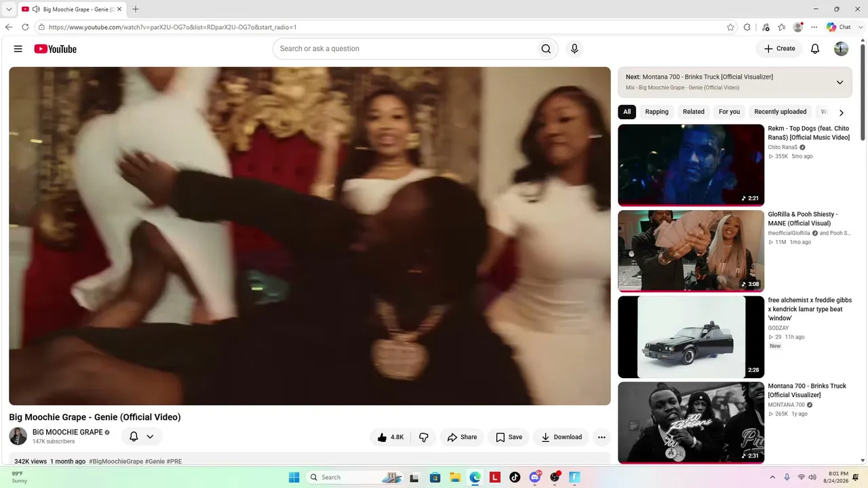
Task: Open YouTube notifications bell in header
Action: (x=815, y=49)
